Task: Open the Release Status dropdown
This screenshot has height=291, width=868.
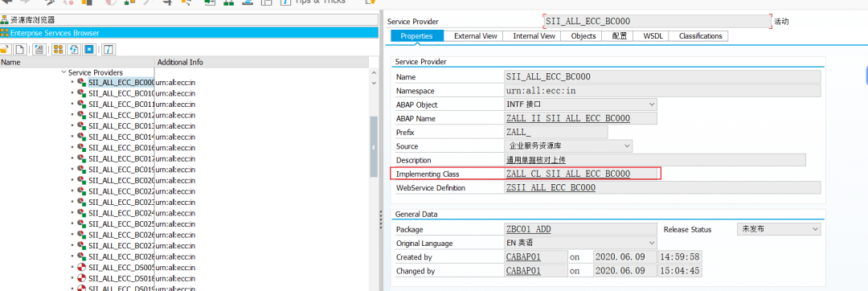Action: point(815,229)
